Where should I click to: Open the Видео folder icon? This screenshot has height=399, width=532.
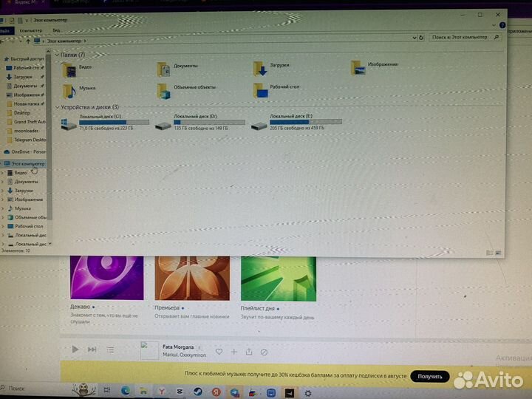70,70
